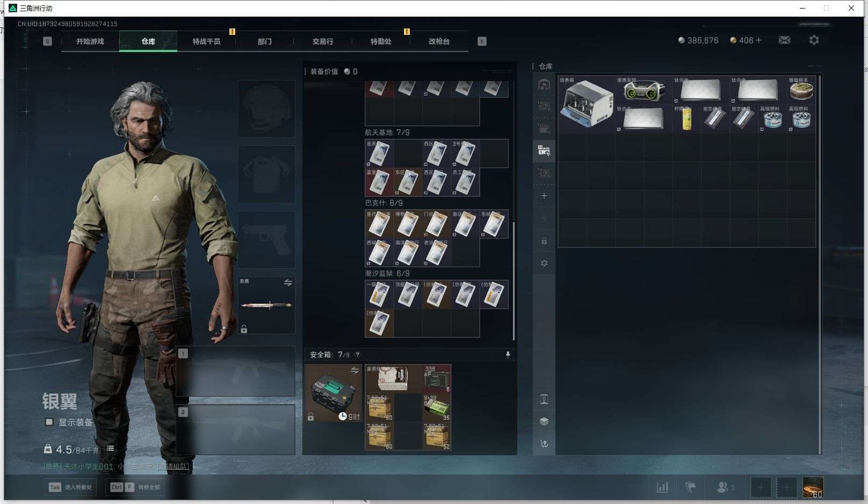Click the 巴克什: 8/9 section header
The width and height of the screenshot is (868, 504).
click(384, 203)
